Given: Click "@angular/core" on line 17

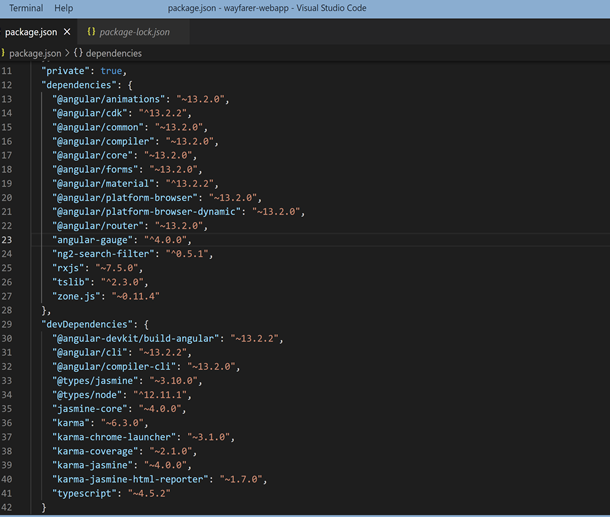Looking at the screenshot, I should pyautogui.click(x=93, y=155).
